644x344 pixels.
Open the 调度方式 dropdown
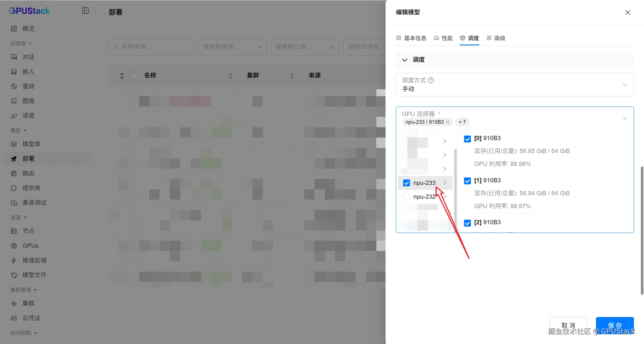pos(514,85)
